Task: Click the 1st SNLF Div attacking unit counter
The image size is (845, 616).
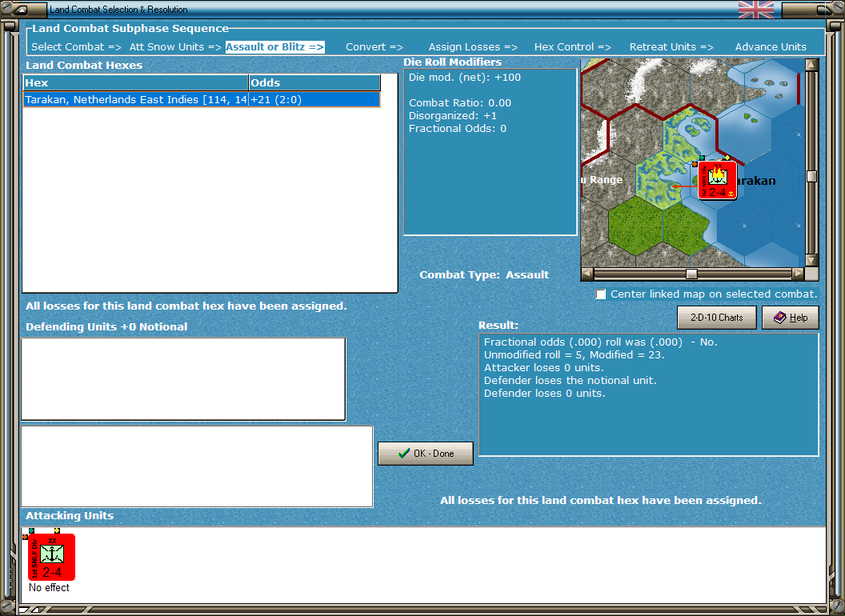Action: 51,557
